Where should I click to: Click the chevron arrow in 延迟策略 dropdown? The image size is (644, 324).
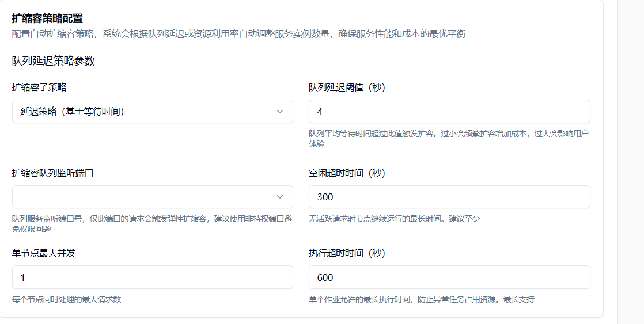(x=280, y=112)
